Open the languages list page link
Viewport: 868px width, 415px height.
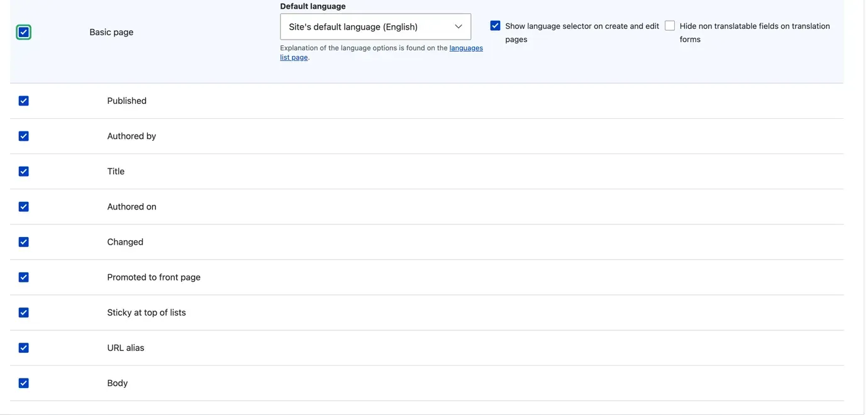tap(465, 48)
